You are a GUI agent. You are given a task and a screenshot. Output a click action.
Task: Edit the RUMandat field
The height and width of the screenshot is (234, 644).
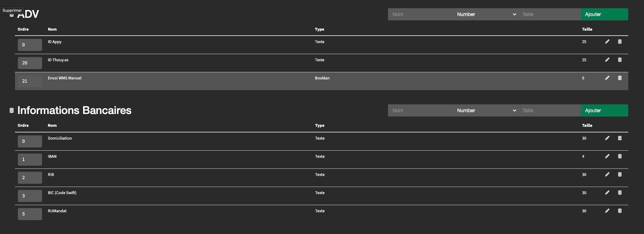[607, 211]
